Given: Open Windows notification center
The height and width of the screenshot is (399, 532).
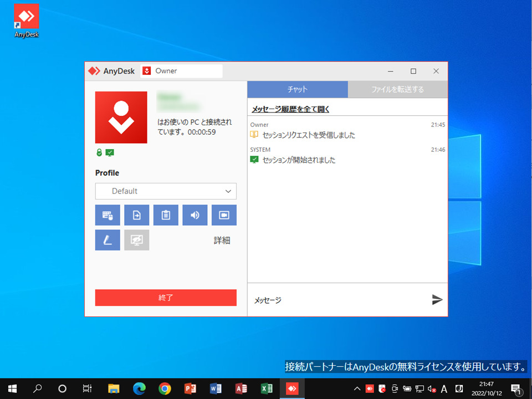Looking at the screenshot, I should point(518,388).
